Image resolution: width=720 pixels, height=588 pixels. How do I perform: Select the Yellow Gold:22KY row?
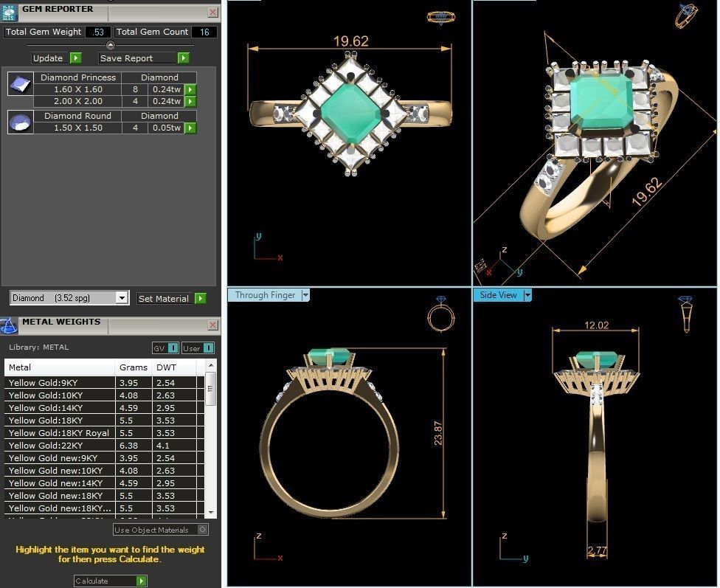pos(104,445)
